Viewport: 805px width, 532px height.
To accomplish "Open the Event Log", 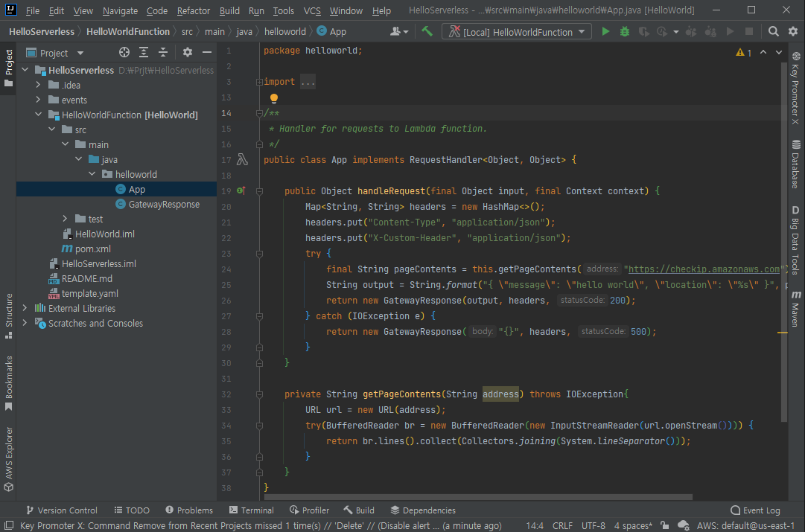I will click(x=755, y=510).
